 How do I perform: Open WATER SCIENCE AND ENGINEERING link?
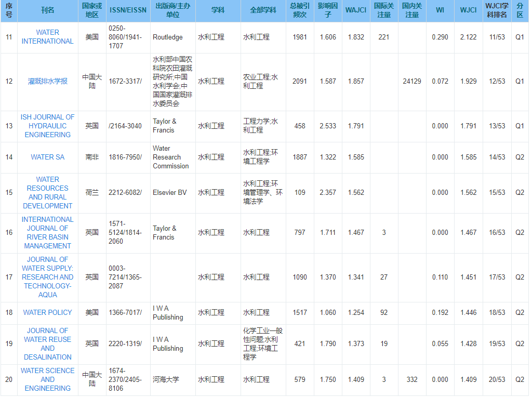click(x=47, y=379)
